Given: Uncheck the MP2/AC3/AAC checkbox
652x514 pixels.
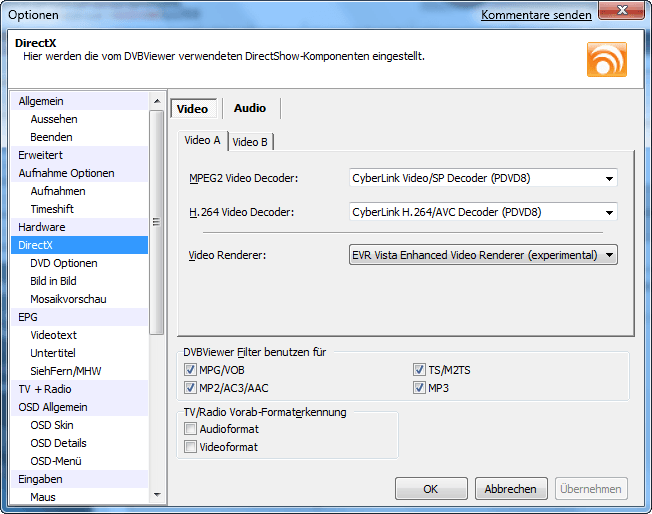Looking at the screenshot, I should click(x=190, y=388).
